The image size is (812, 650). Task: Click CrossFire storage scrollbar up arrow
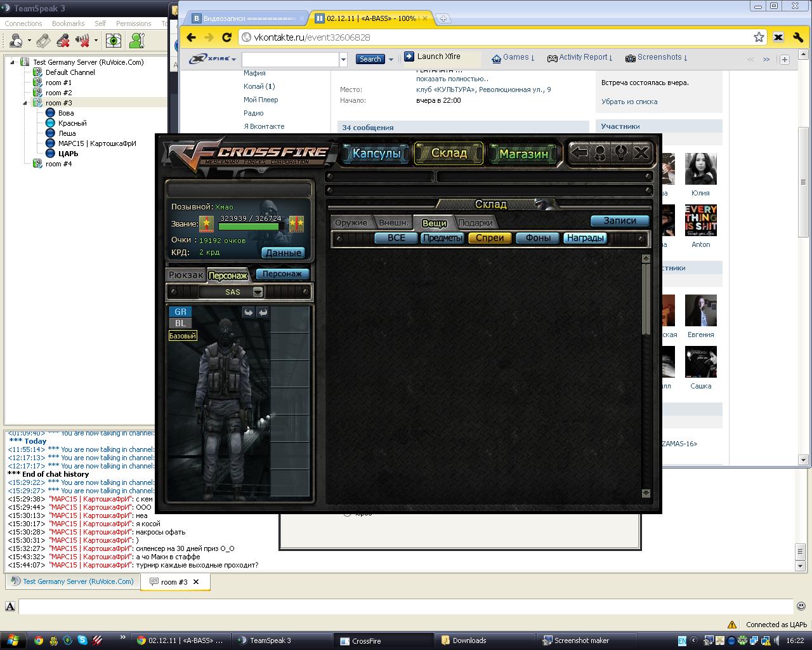click(x=646, y=258)
